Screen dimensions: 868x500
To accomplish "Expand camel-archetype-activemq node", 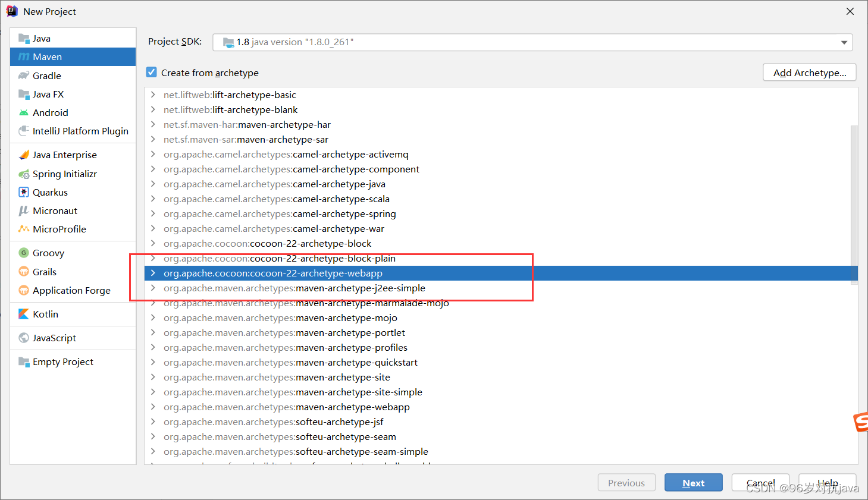I will [x=153, y=154].
